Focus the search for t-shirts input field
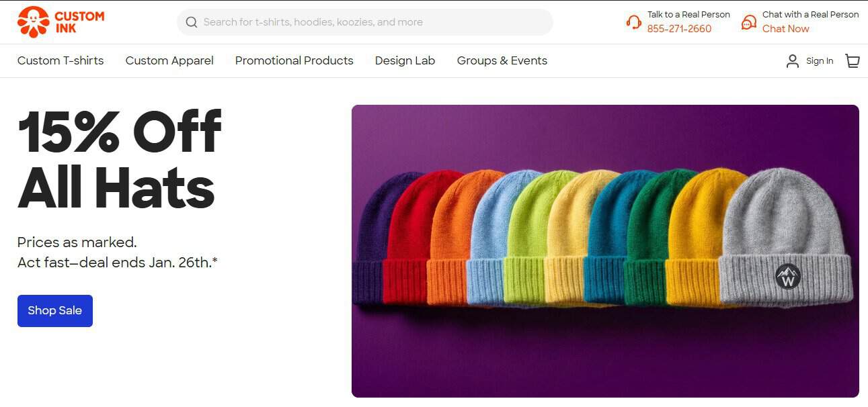Screen dimensions: 868x407 click(365, 22)
